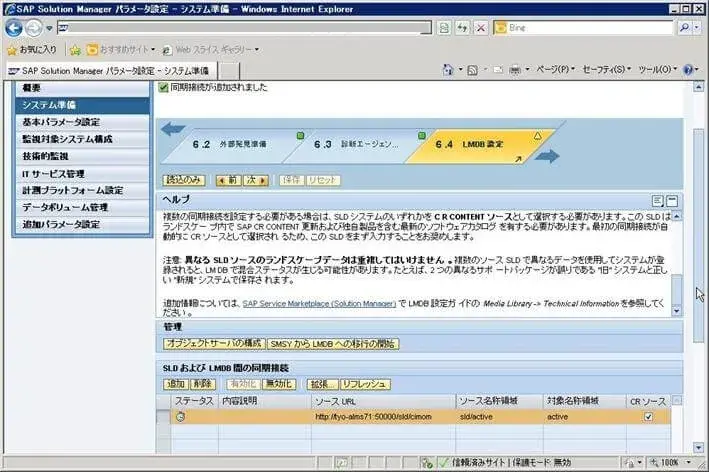Click the 削除 button
Image resolution: width=709 pixels, height=472 pixels.
(x=203, y=384)
